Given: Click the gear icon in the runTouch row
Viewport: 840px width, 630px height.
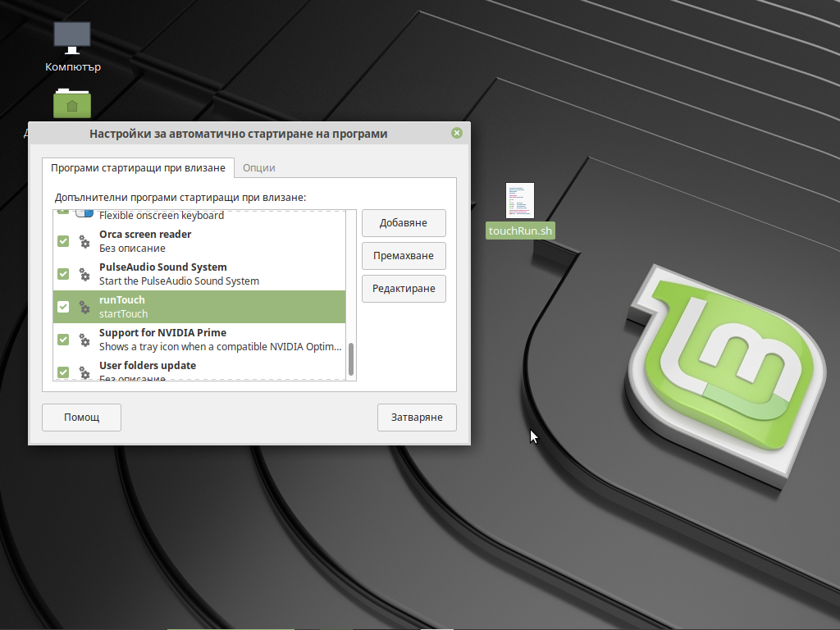Looking at the screenshot, I should coord(84,307).
